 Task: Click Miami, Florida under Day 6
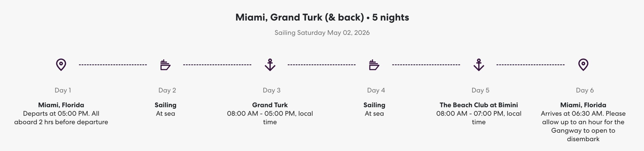click(583, 105)
